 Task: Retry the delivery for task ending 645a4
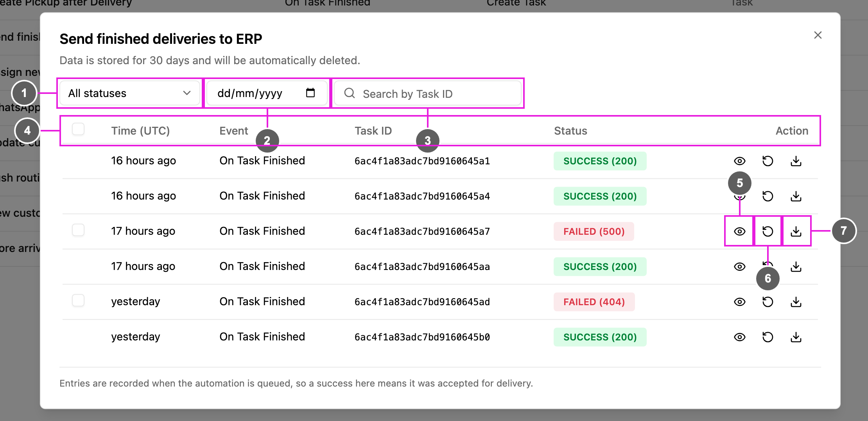pyautogui.click(x=768, y=196)
